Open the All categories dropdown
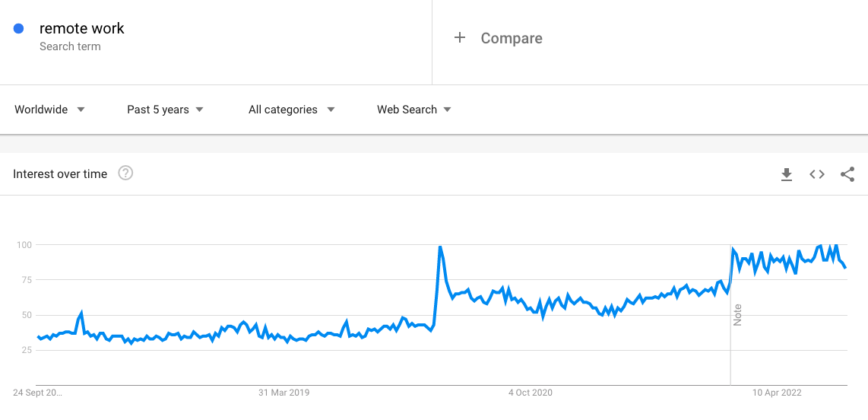This screenshot has height=420, width=868. (x=292, y=110)
